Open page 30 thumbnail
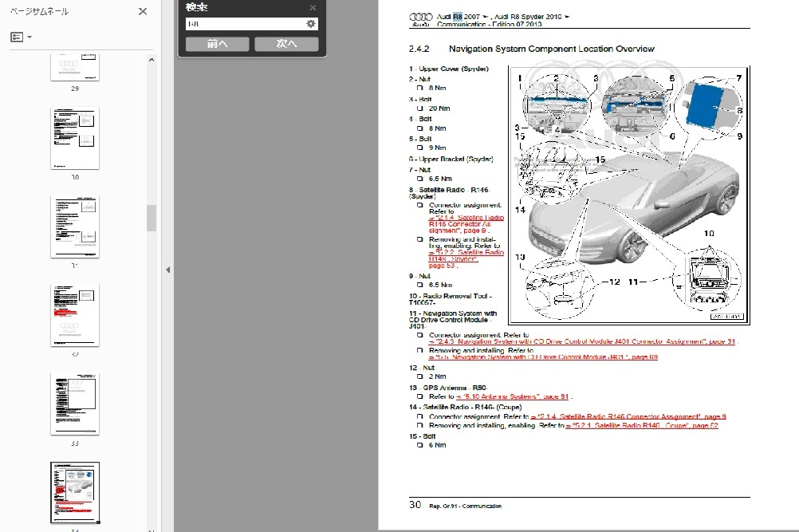 point(75,138)
